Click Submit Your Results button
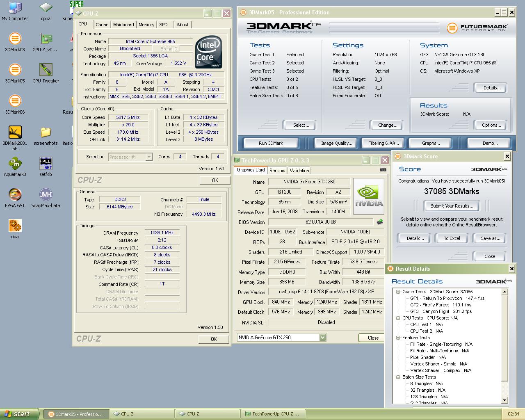Screen dimensions: 525x420 [x=452, y=206]
